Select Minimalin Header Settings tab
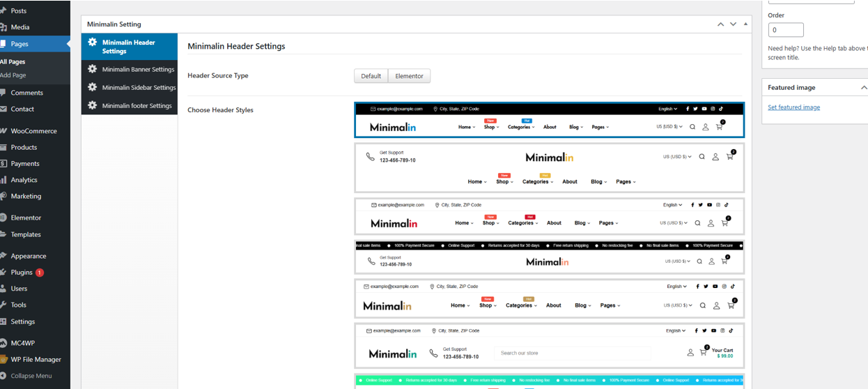This screenshot has width=868, height=389. [x=130, y=47]
